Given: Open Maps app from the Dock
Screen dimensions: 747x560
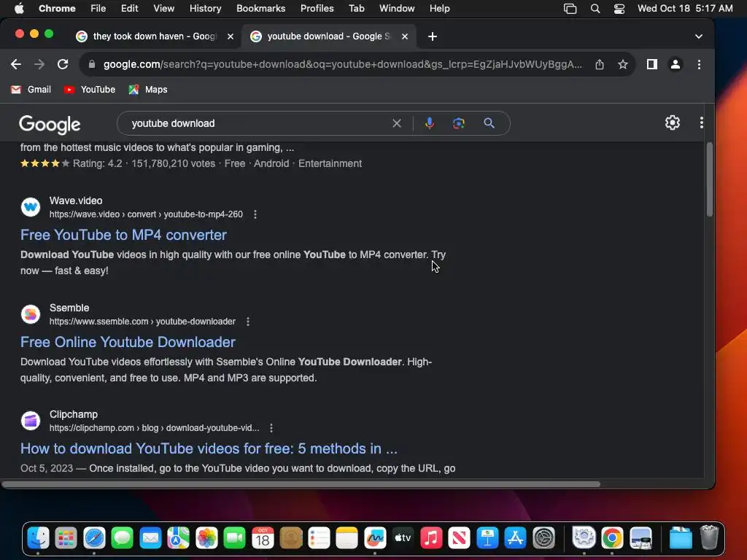Looking at the screenshot, I should (x=178, y=539).
